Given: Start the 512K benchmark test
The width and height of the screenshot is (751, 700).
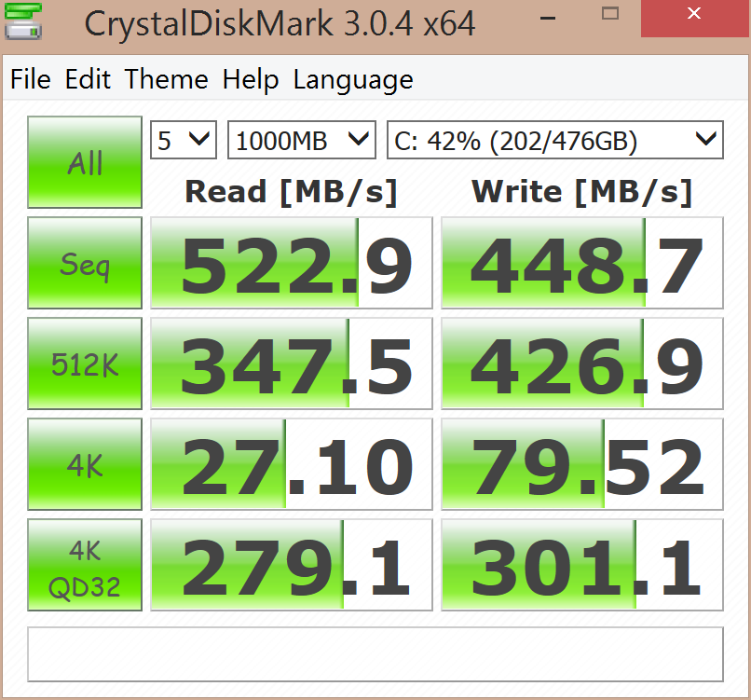Looking at the screenshot, I should [x=85, y=364].
